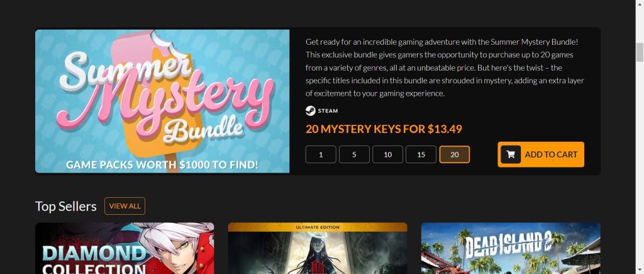Open the Dead Island 2 card
The height and width of the screenshot is (274, 644).
click(511, 249)
